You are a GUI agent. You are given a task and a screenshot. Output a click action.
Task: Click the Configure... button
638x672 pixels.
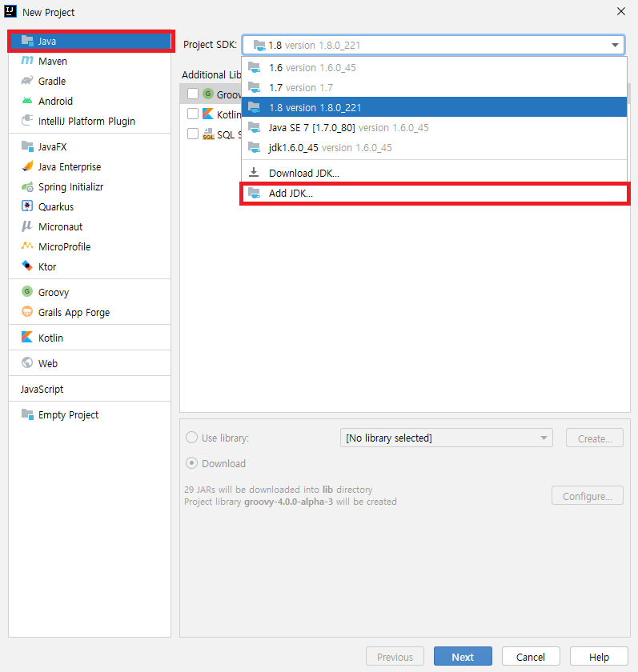point(587,496)
